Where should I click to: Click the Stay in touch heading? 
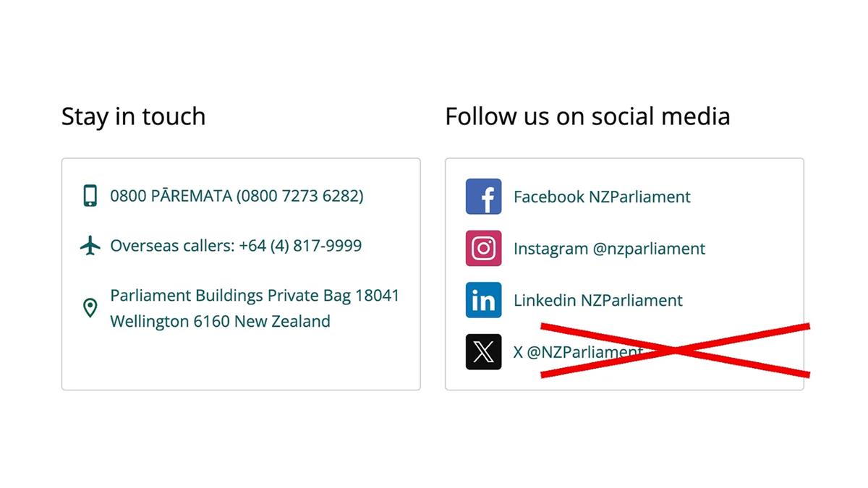click(x=133, y=116)
